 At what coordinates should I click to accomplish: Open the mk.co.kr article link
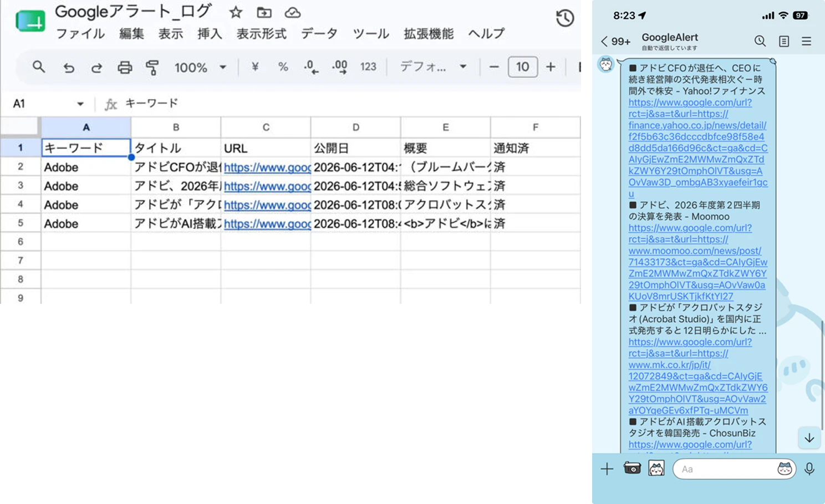[698, 376]
